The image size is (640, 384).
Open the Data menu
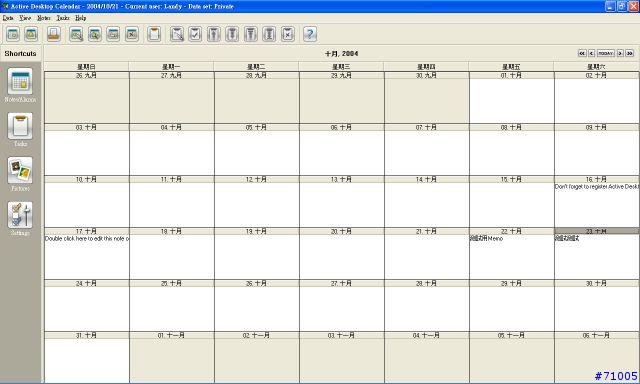click(x=8, y=18)
